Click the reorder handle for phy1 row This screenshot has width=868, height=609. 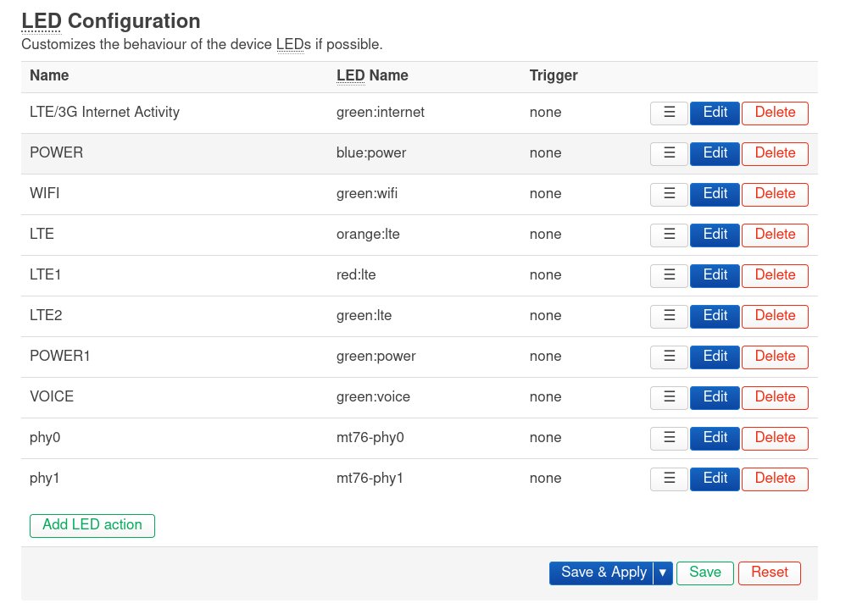669,479
